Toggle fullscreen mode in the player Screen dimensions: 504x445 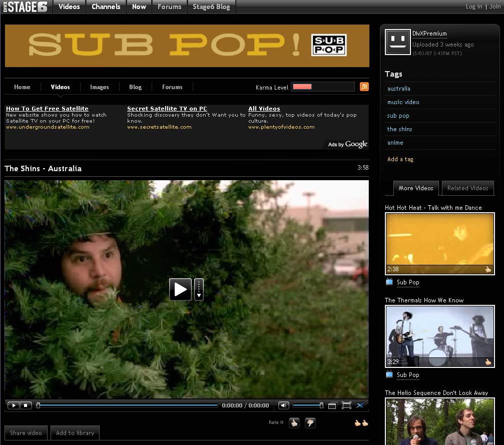[346, 405]
